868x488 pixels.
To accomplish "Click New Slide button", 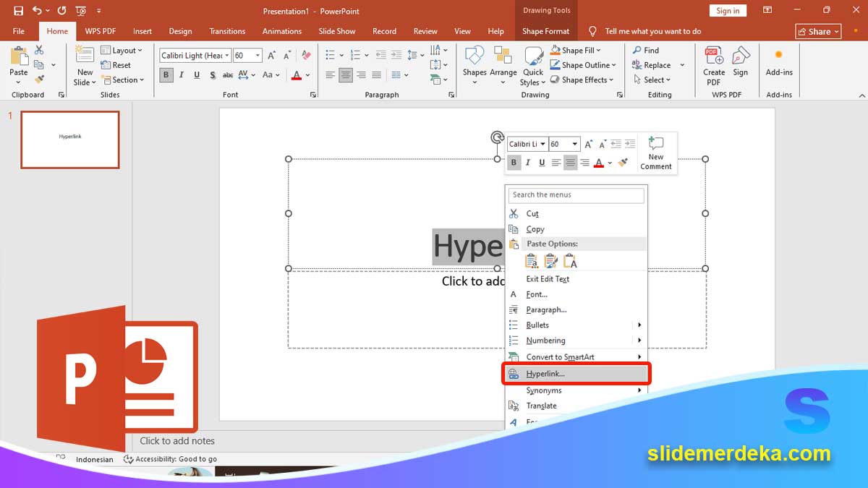I will tap(85, 65).
